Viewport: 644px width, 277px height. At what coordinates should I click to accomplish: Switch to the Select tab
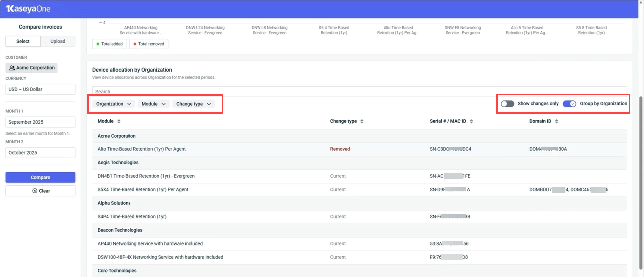coord(23,41)
